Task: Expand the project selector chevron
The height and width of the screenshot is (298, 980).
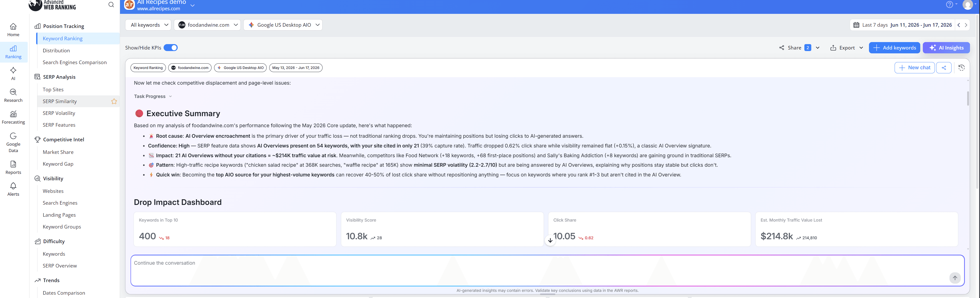Action: 193,5
